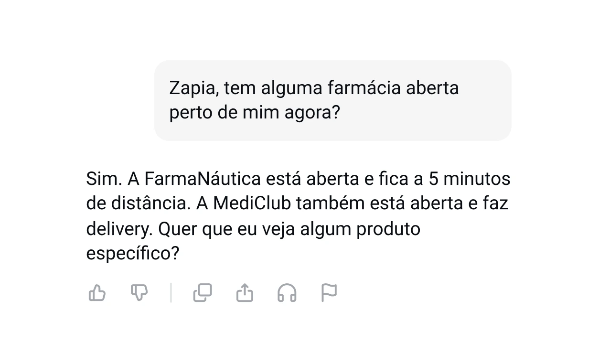Click the vertical divider between feedback icons
The height and width of the screenshot is (364, 599).
[x=171, y=293]
